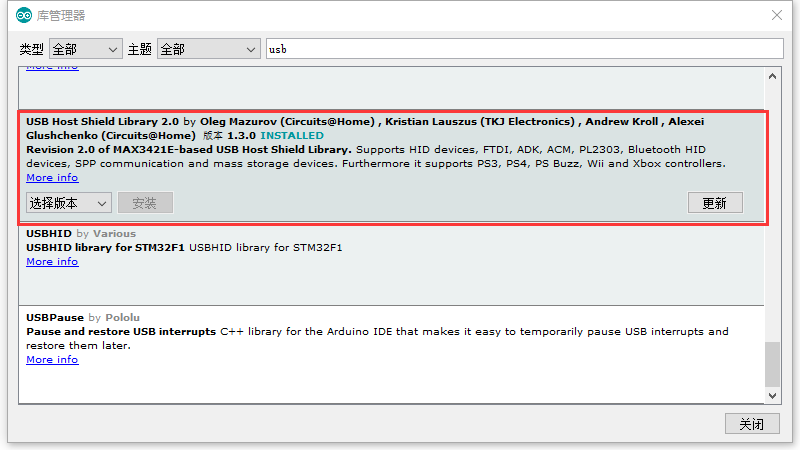800x450 pixels.
Task: Click the 主题 label
Action: (139, 49)
